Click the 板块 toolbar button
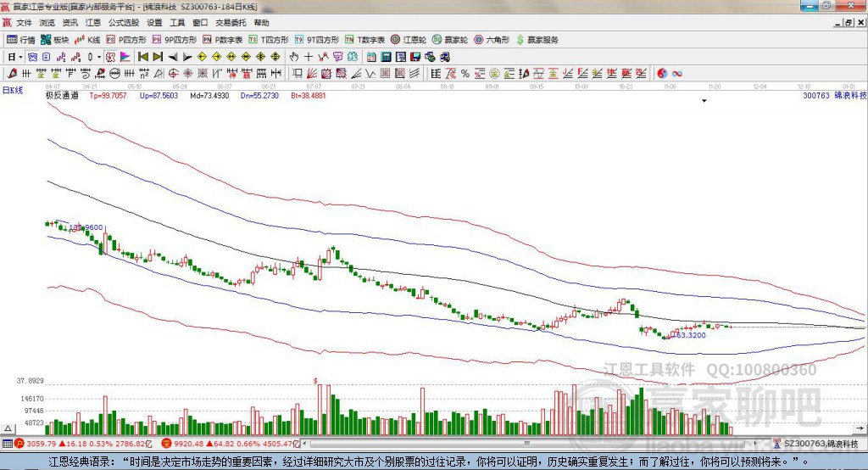This screenshot has height=470, width=868. [x=55, y=40]
